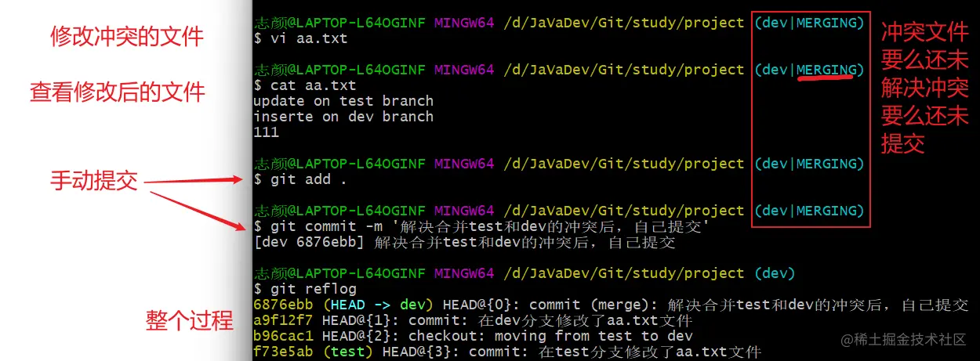The height and width of the screenshot is (361, 980).
Task: Click the '(test)' ref label in reflog
Action: coord(348,352)
